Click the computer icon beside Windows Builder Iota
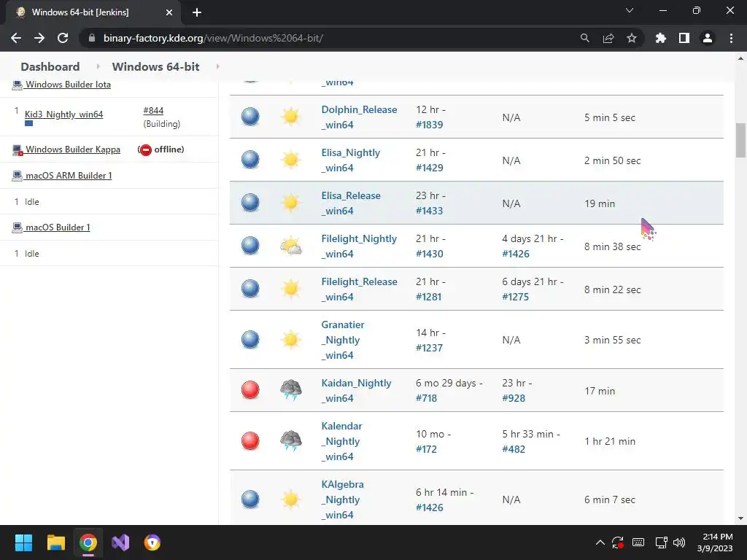Image resolution: width=747 pixels, height=560 pixels. 18,85
